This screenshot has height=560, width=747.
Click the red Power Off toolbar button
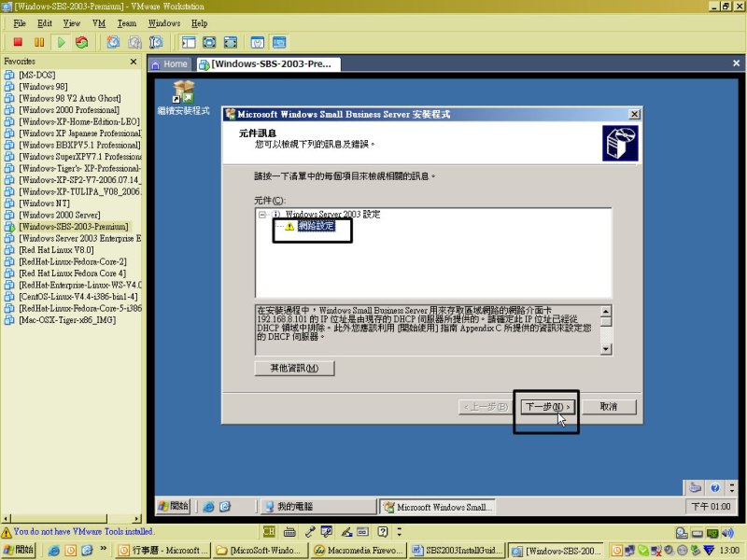pyautogui.click(x=18, y=42)
